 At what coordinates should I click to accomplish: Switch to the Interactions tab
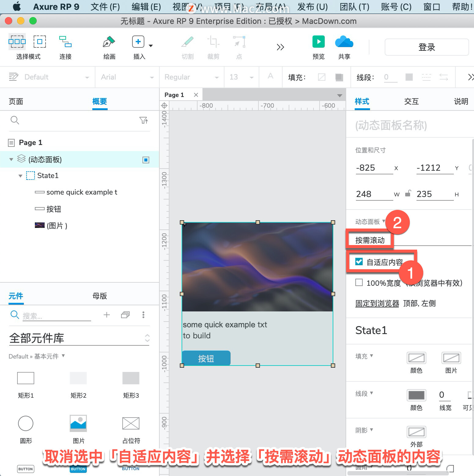coord(411,101)
